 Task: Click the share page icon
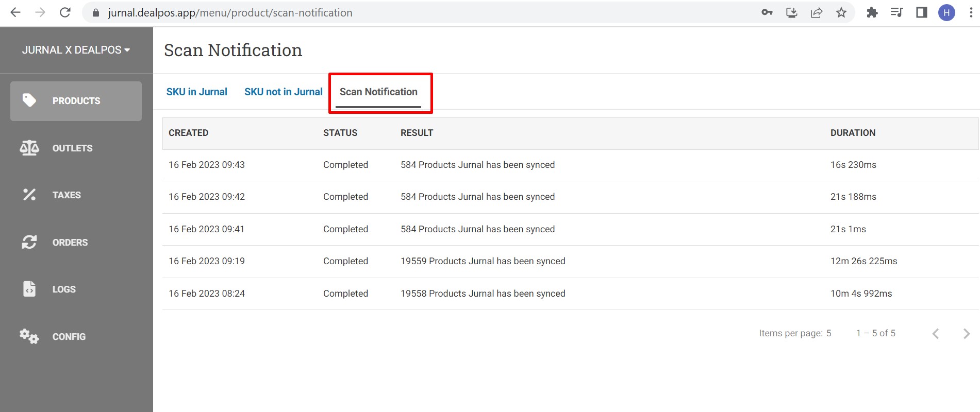coord(817,12)
